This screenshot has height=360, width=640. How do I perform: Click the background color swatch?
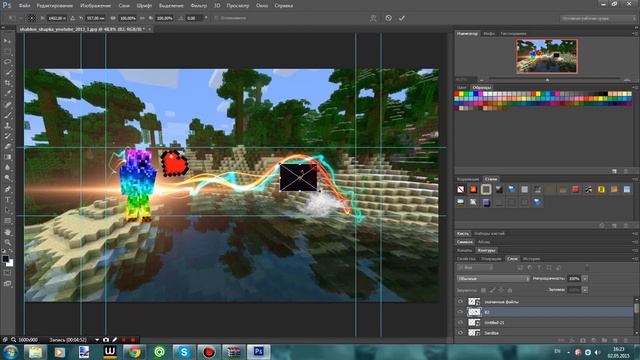tap(10, 263)
